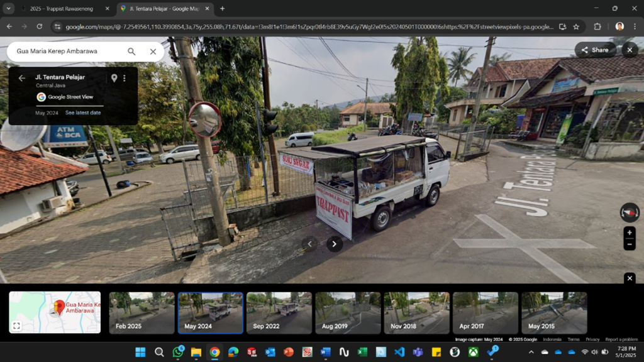Zoom out with the minus button
The height and width of the screenshot is (362, 644).
(629, 244)
